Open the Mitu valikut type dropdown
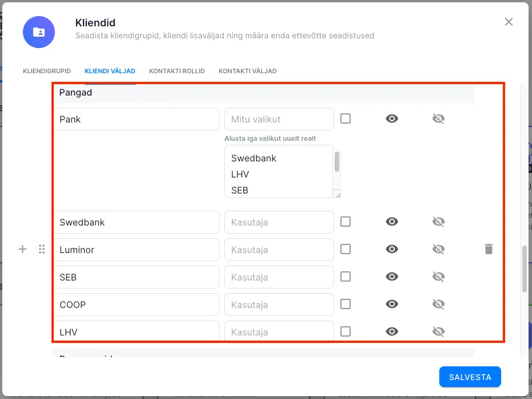 coord(279,119)
